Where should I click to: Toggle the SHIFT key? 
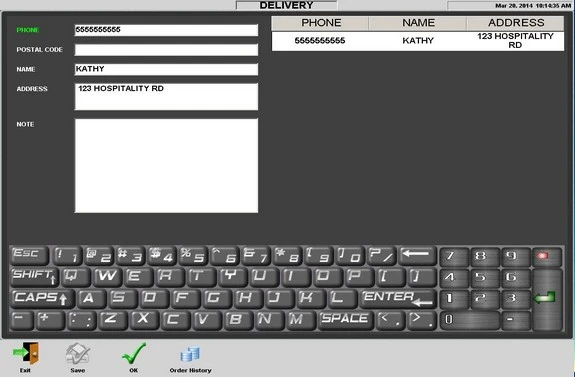[35, 276]
